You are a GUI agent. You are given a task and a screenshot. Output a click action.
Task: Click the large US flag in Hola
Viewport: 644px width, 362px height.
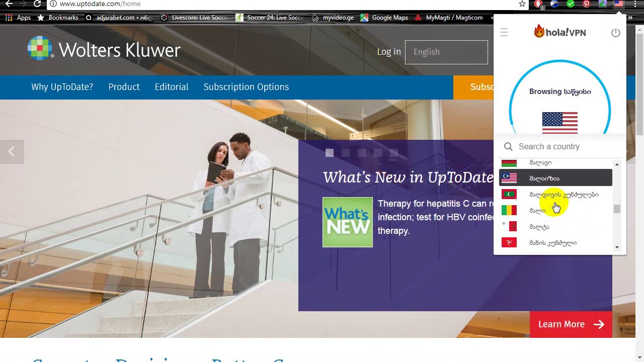pyautogui.click(x=560, y=123)
